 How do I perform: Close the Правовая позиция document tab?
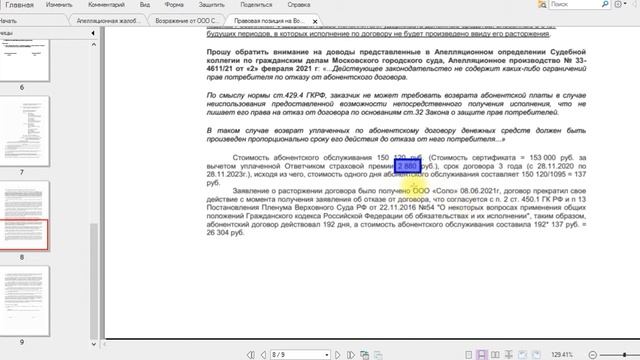315,21
